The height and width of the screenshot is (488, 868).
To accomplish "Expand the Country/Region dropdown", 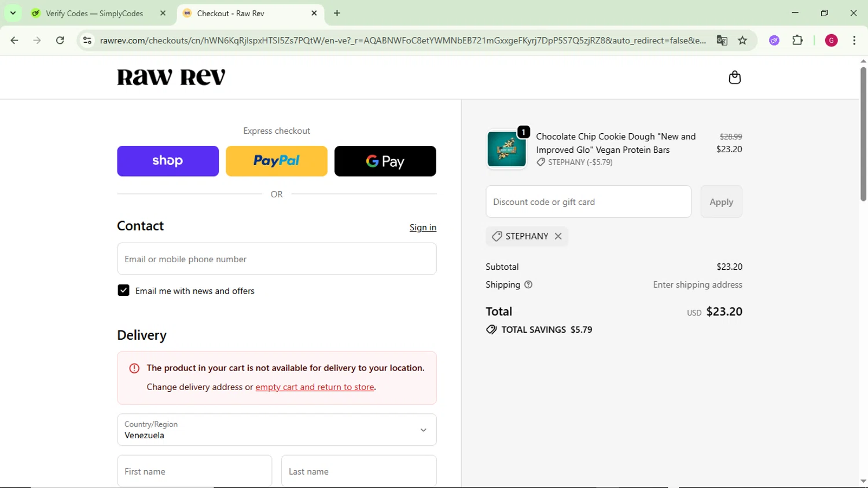I will pyautogui.click(x=277, y=430).
